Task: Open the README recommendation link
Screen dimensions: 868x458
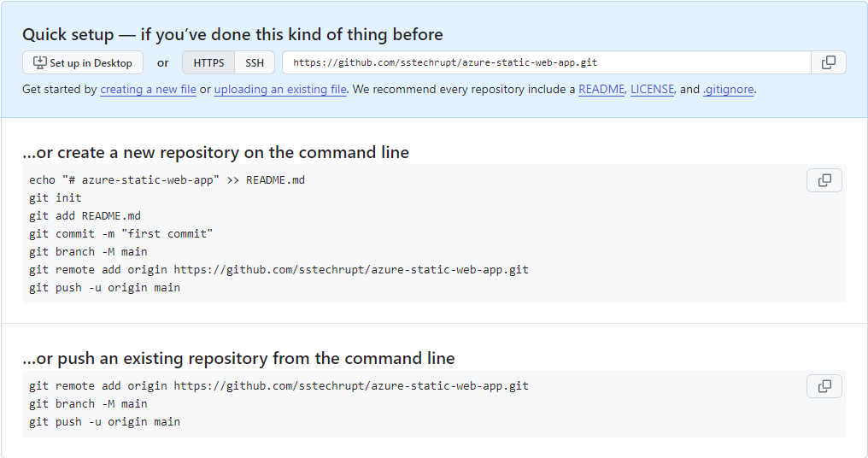Action: click(x=601, y=89)
